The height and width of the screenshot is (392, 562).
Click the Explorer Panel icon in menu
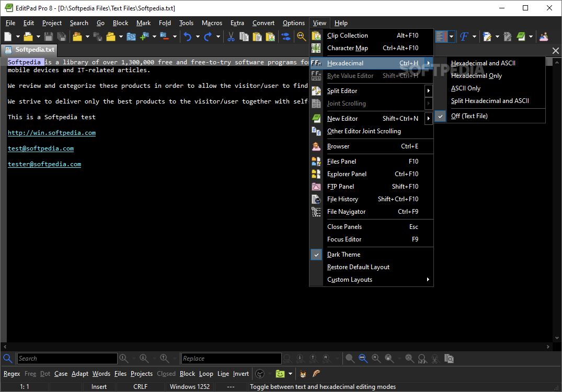316,174
